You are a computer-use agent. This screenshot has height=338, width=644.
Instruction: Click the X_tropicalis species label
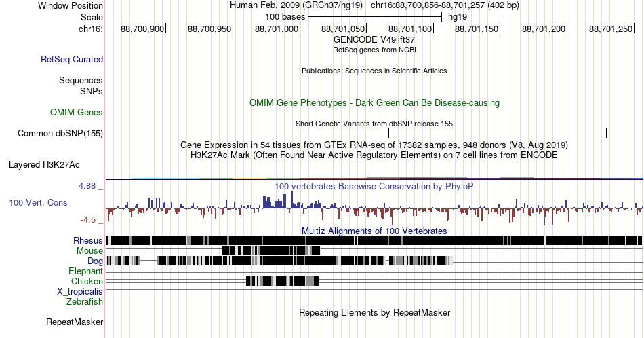pos(80,292)
